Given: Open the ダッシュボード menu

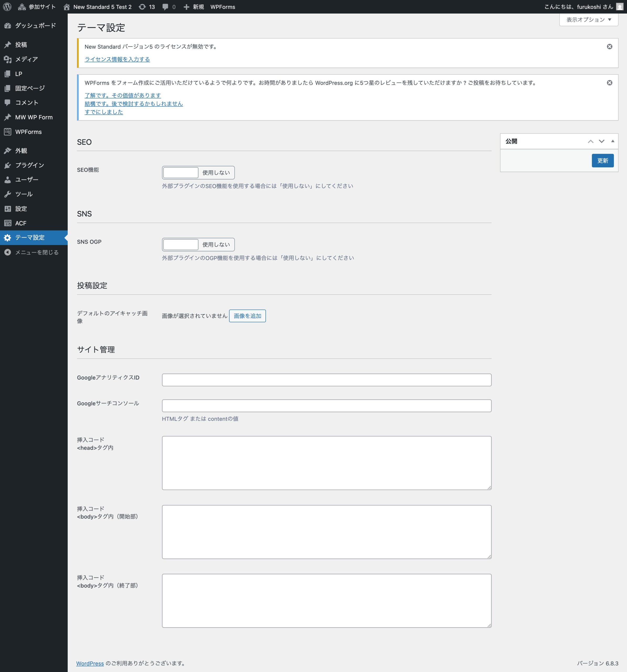Looking at the screenshot, I should click(35, 26).
